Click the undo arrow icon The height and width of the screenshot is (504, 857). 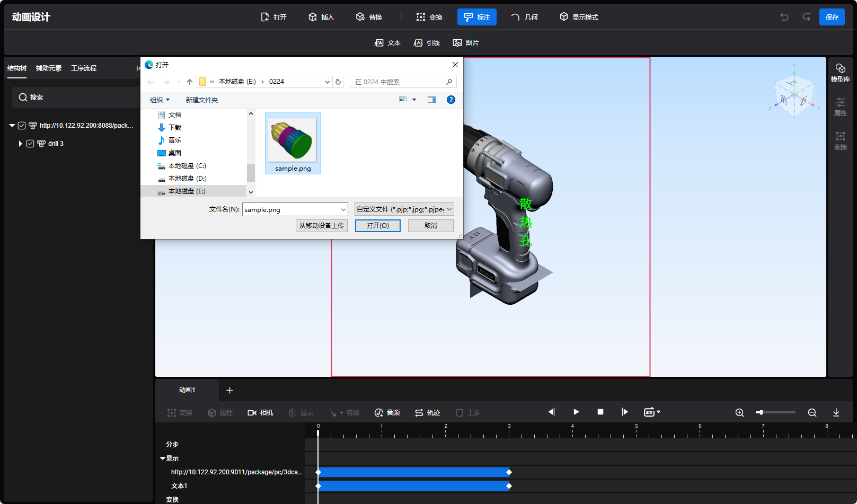pos(784,17)
